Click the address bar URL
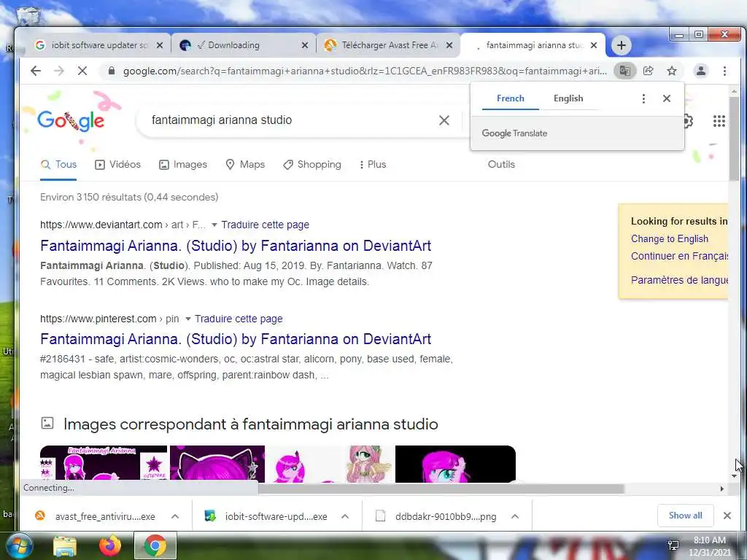 365,71
